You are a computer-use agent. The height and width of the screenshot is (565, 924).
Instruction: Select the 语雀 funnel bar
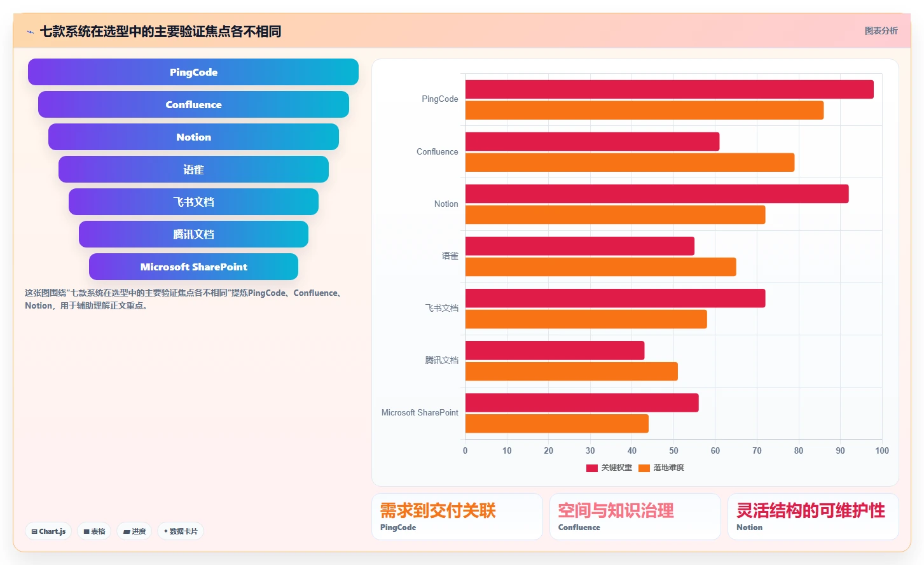[x=193, y=169]
